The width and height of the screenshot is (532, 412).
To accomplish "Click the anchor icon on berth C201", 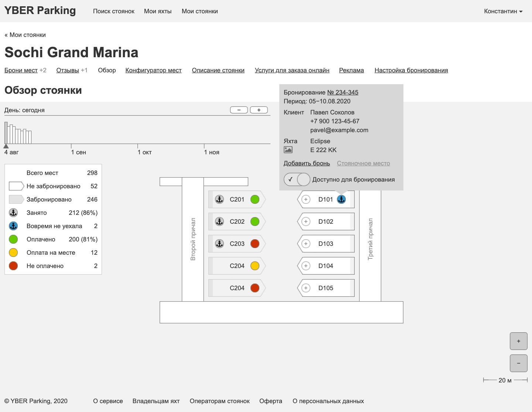I will [219, 199].
